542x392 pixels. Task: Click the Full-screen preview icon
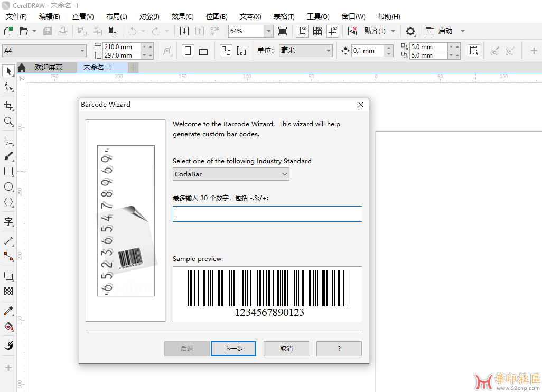(x=283, y=31)
